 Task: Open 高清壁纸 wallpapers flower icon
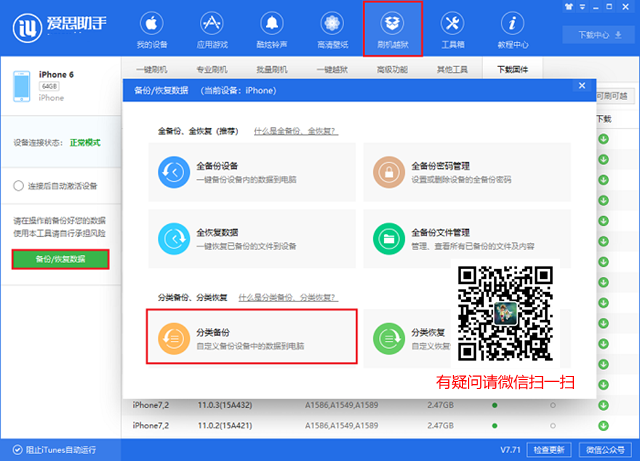[x=332, y=23]
